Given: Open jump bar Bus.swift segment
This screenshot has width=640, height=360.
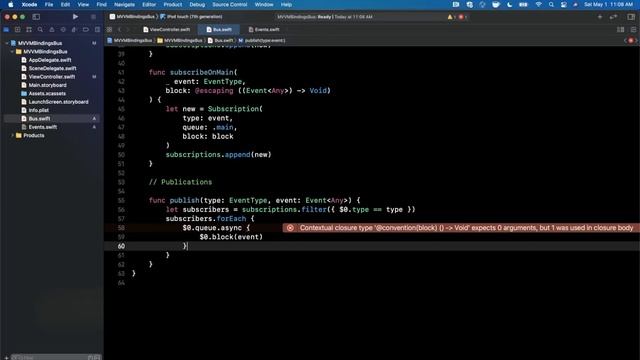Looking at the screenshot, I should [x=220, y=40].
